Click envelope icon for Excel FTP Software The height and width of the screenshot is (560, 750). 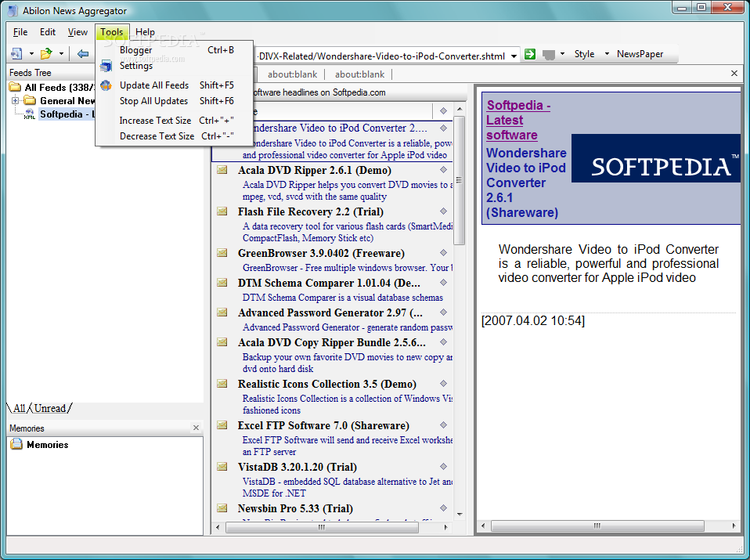[222, 425]
